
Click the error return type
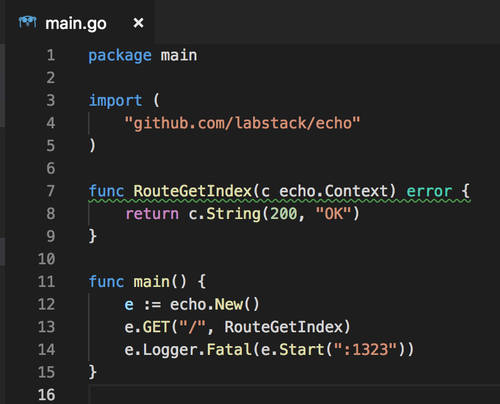click(x=429, y=191)
